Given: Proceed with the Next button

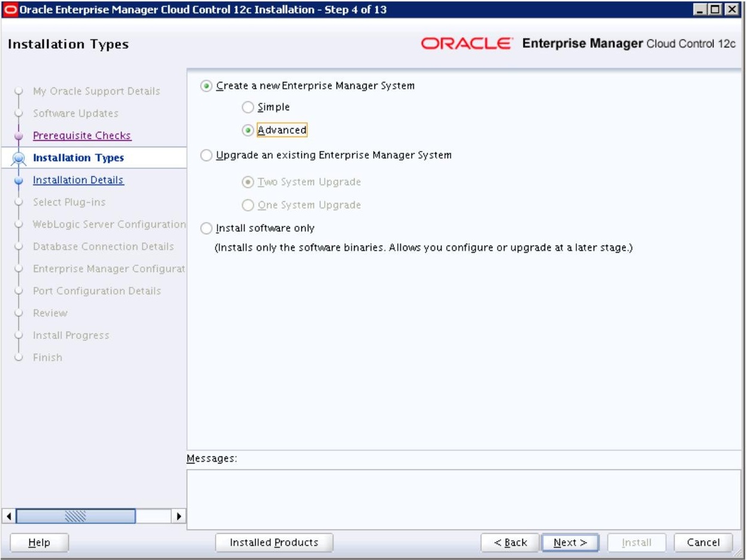Looking at the screenshot, I should pos(570,543).
